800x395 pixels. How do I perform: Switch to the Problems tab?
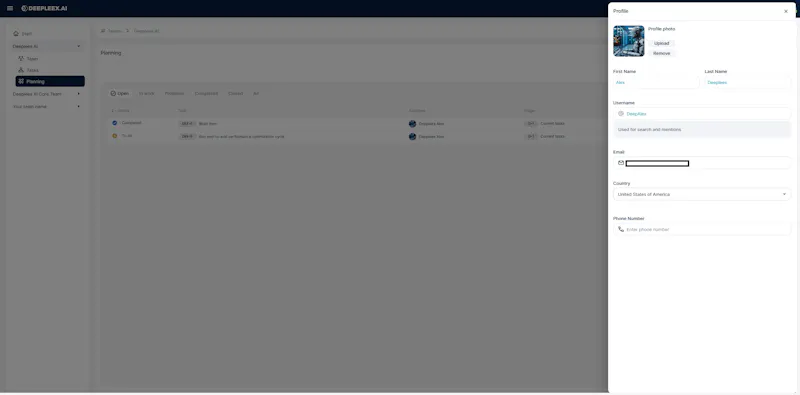(x=174, y=93)
